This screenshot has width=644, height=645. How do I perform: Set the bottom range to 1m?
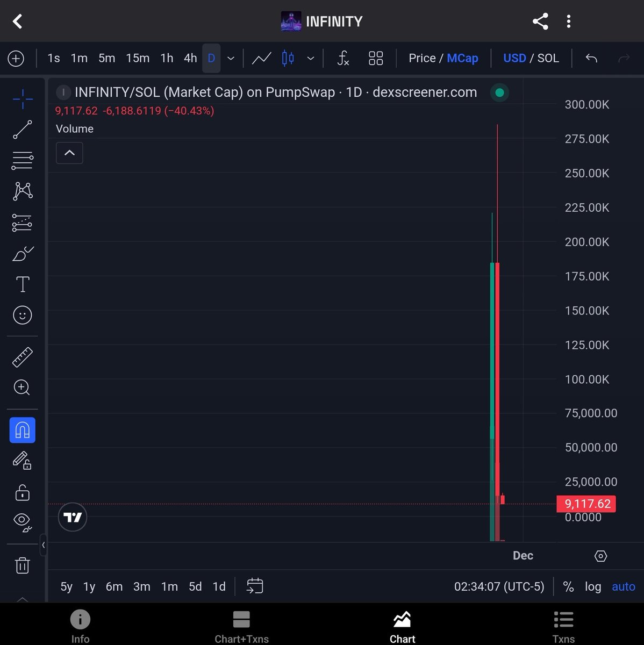169,586
